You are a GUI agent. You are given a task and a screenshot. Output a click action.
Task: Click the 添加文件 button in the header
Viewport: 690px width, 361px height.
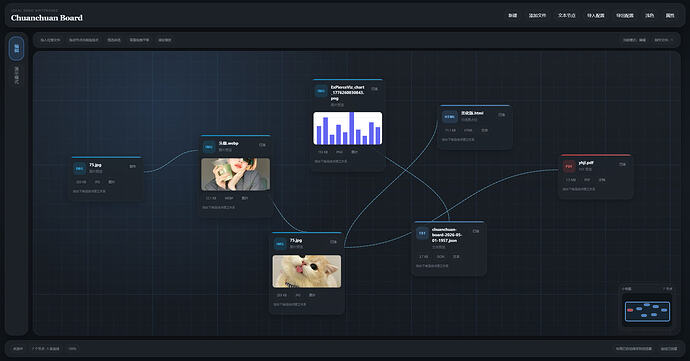(x=537, y=15)
